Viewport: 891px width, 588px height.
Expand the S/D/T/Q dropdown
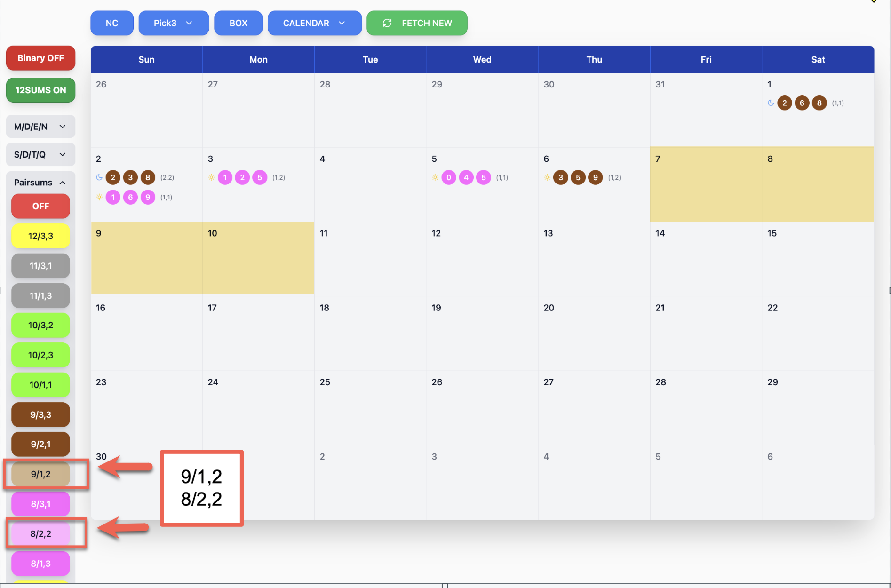[x=40, y=154]
